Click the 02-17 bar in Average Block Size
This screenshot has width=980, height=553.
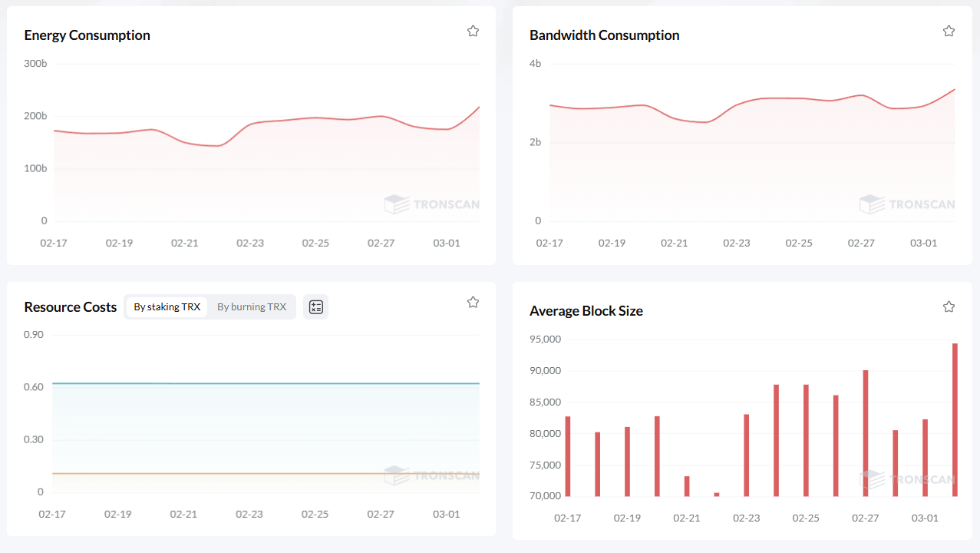[568, 456]
